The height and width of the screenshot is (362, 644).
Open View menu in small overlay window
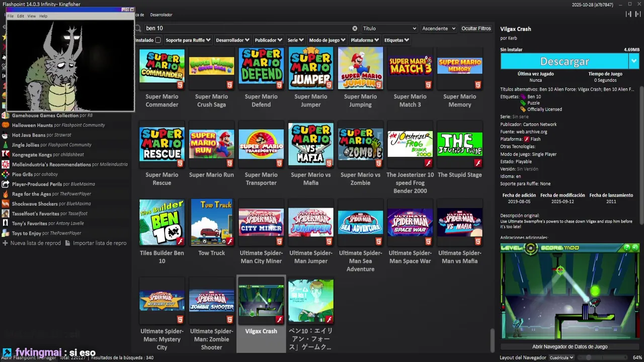31,16
